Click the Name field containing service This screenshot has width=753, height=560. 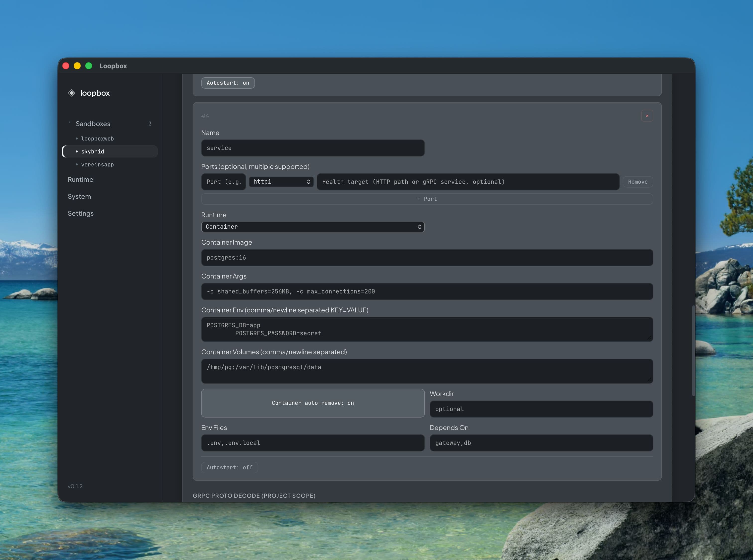click(x=313, y=148)
